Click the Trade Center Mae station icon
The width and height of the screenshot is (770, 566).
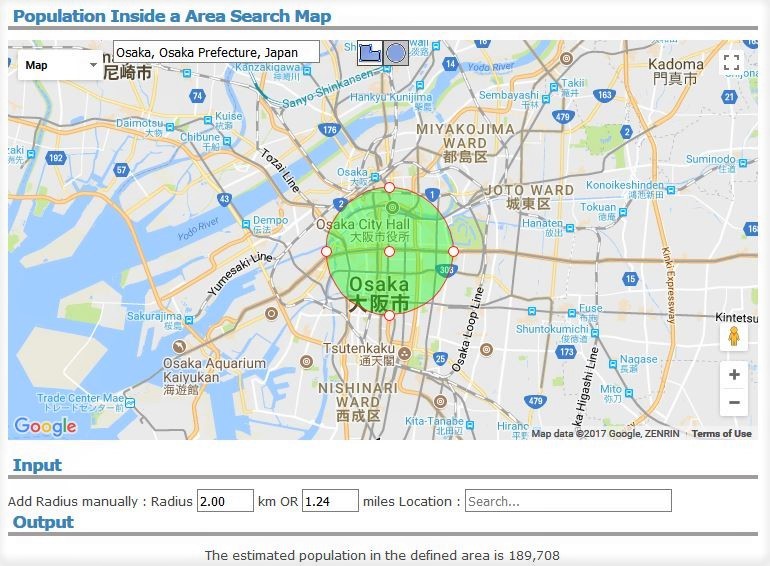tap(130, 403)
